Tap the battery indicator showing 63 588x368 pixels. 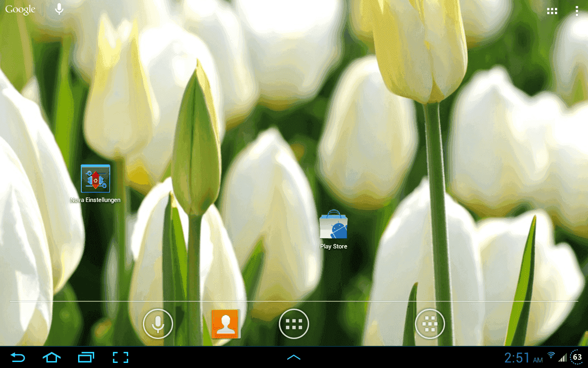[577, 357]
